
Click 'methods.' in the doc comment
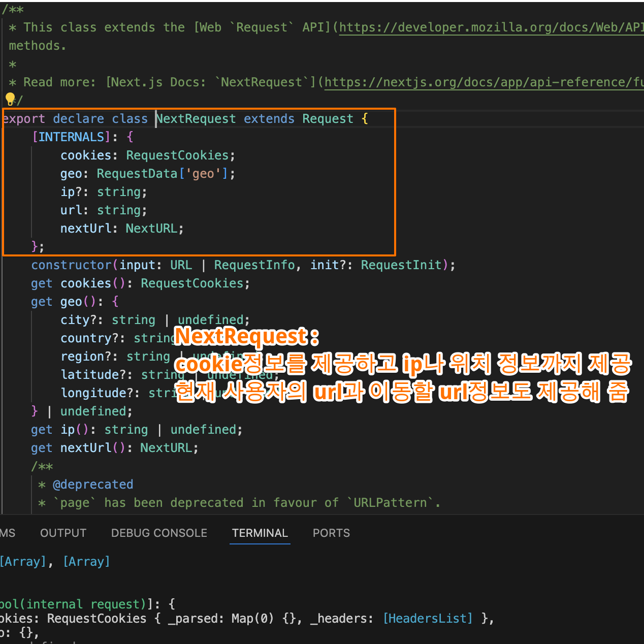[x=37, y=46]
